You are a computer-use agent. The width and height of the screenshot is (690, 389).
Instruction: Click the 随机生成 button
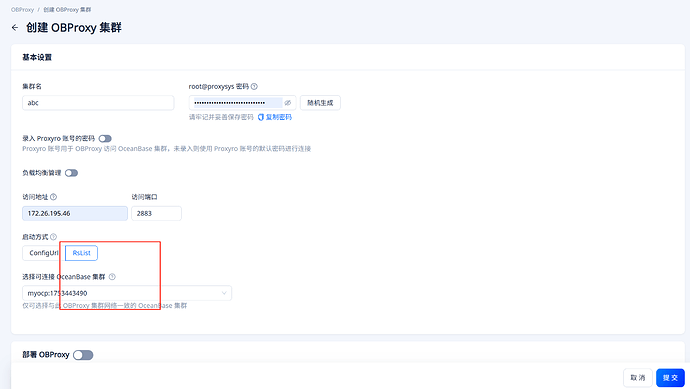click(320, 103)
